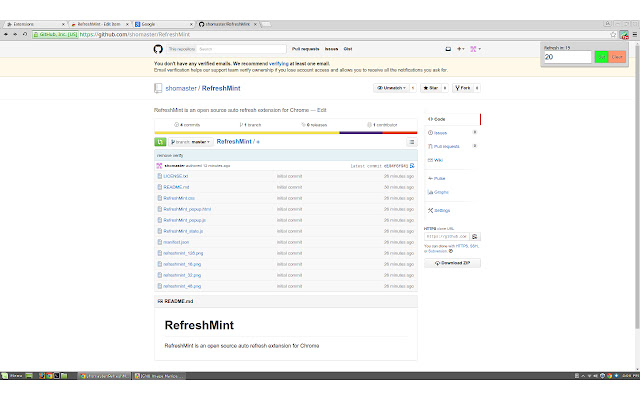Open Gist in top navigation

[x=348, y=49]
